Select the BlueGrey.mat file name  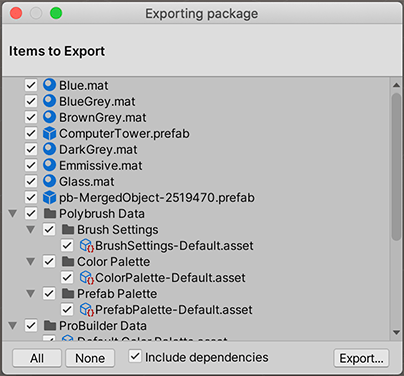[97, 101]
